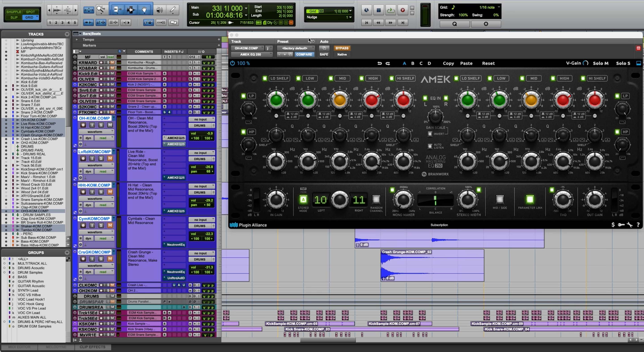Expand the Tempo ruler

(77, 40)
